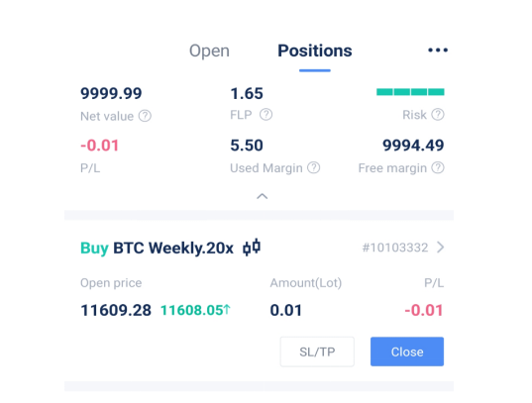Select the Buy BTC Weekly.20x position title

click(x=157, y=248)
